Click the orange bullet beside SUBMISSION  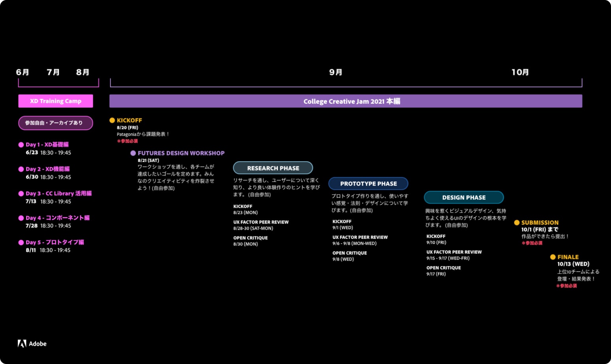pos(517,223)
